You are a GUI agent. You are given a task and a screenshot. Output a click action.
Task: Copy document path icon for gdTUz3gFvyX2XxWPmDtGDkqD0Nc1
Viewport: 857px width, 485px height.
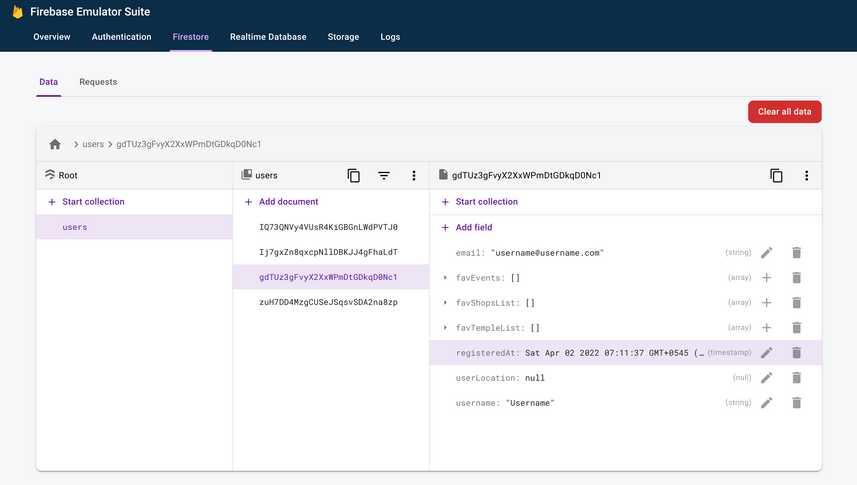(x=776, y=175)
